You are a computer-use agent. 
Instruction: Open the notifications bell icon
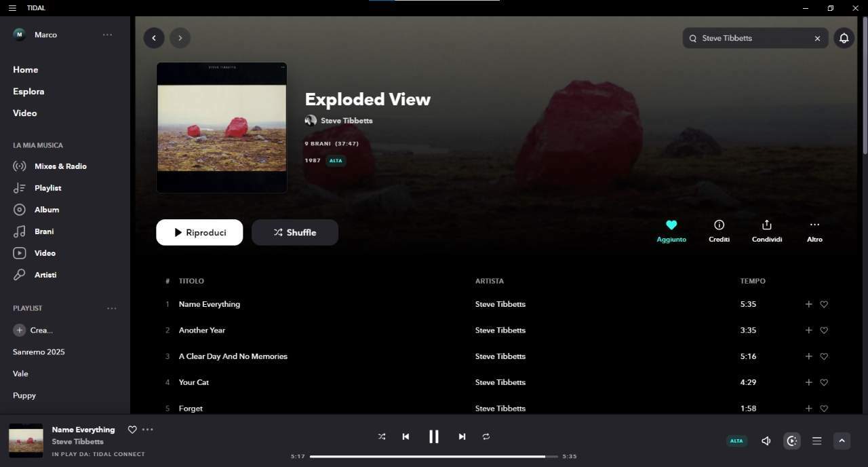coord(844,38)
